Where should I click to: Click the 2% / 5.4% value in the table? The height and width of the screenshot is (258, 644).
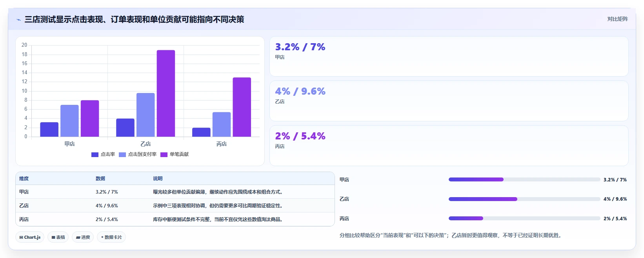coord(107,220)
